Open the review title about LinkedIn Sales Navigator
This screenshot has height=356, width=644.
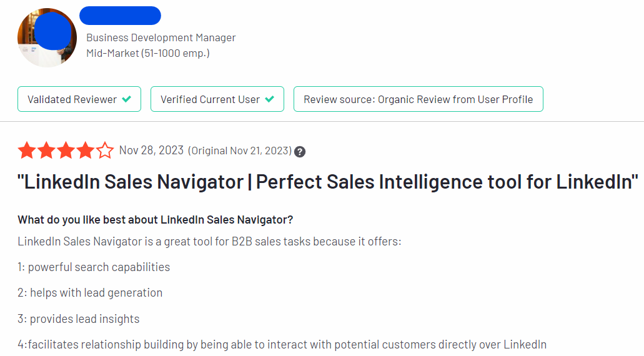point(328,182)
